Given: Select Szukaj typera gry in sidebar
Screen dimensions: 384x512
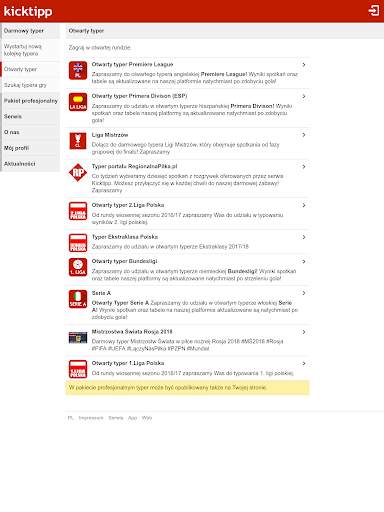Looking at the screenshot, I should (30, 85).
